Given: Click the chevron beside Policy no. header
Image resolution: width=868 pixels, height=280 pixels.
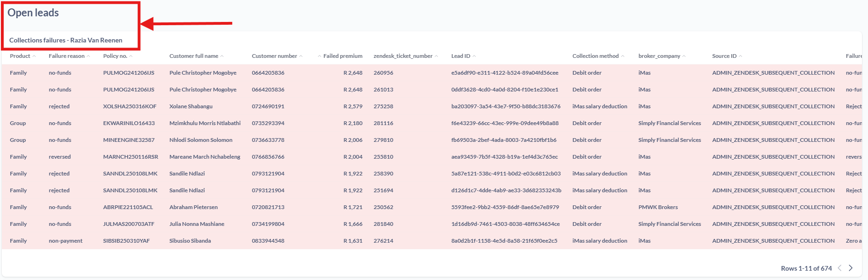Looking at the screenshot, I should coord(131,56).
